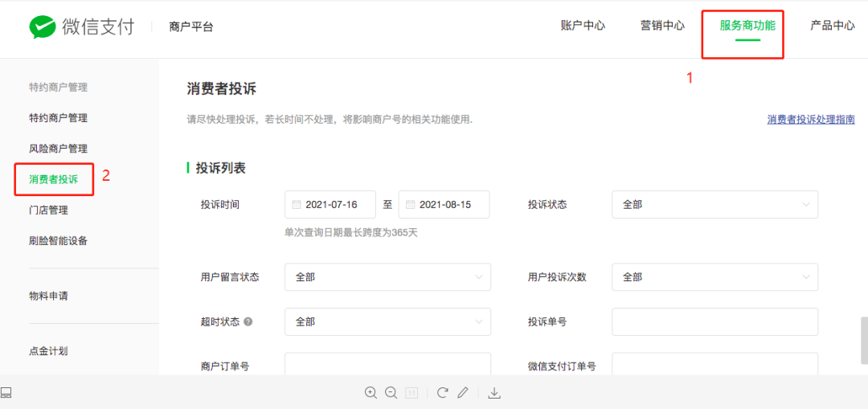Reset image to 1:1 original size
This screenshot has width=868, height=409.
coord(411,393)
